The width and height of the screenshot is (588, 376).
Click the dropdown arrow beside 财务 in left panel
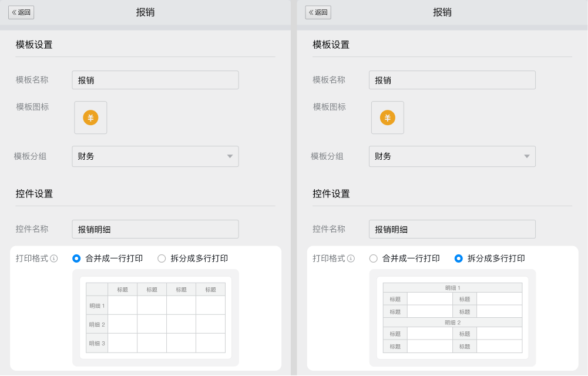(231, 156)
